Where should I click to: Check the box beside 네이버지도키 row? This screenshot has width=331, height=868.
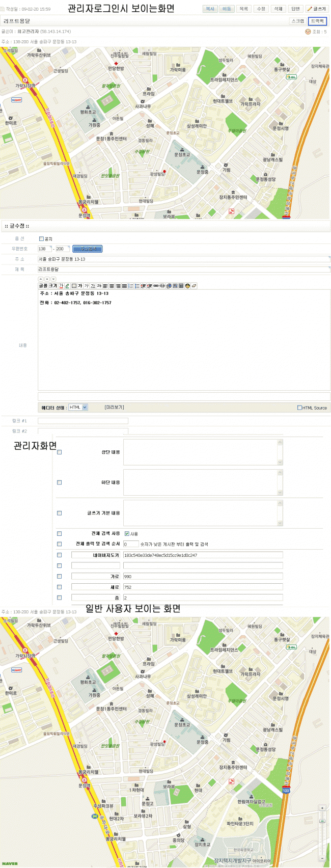(x=59, y=555)
